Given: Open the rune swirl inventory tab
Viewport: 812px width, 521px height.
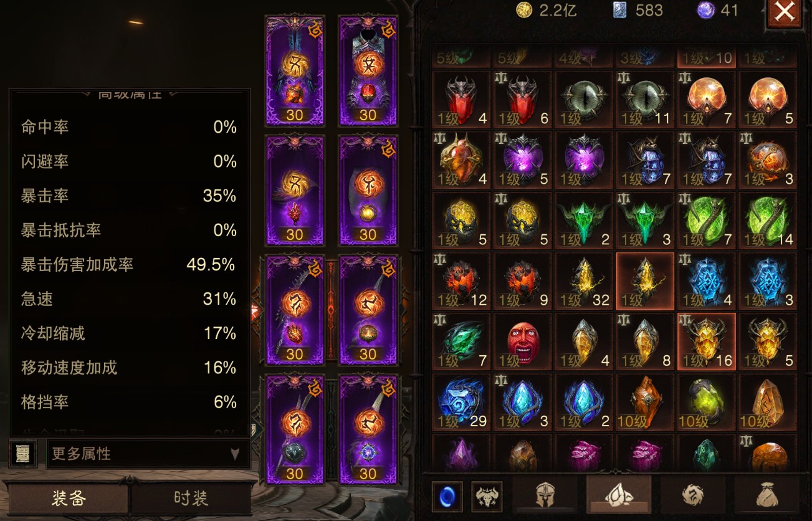Looking at the screenshot, I should 693,496.
